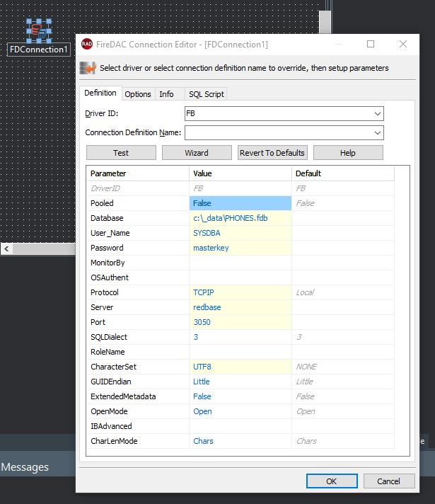435x504 pixels.
Task: Open the SQL Script tab
Action: click(x=207, y=94)
